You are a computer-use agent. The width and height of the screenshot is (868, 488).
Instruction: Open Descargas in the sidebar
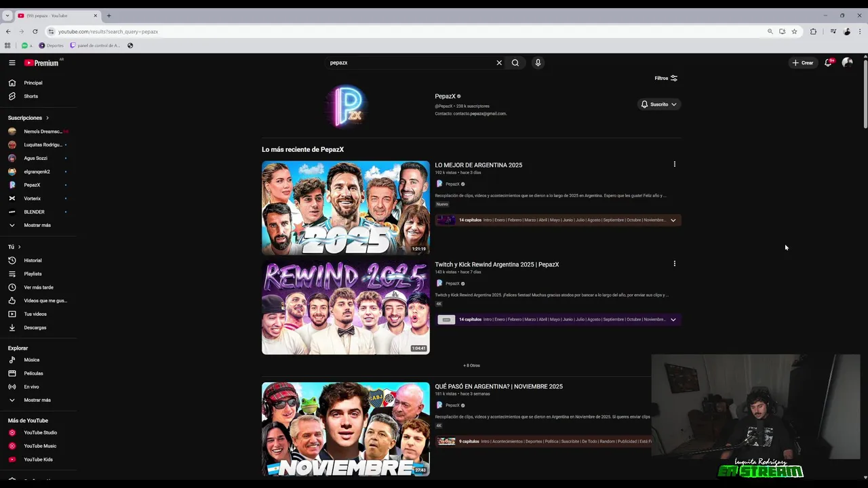pos(35,327)
